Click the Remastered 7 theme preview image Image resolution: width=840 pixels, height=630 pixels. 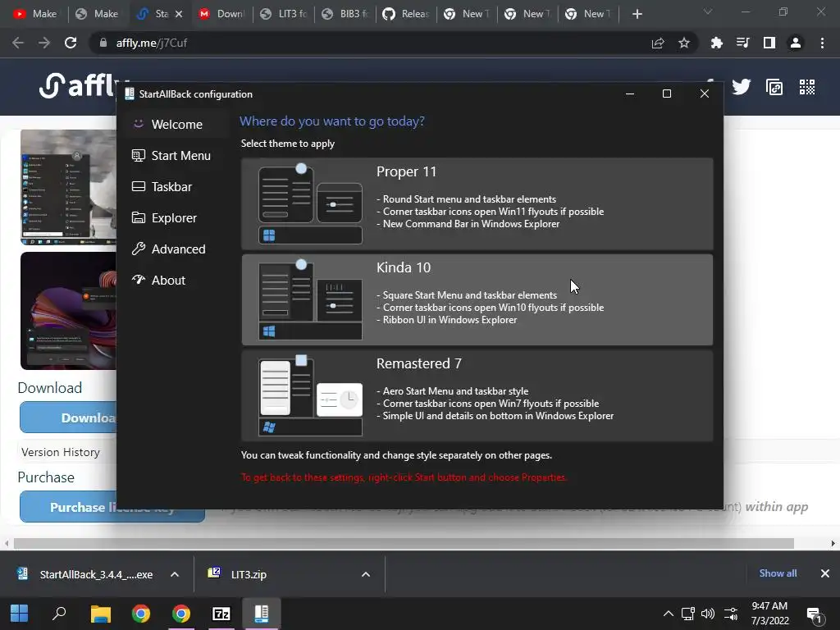310,396
